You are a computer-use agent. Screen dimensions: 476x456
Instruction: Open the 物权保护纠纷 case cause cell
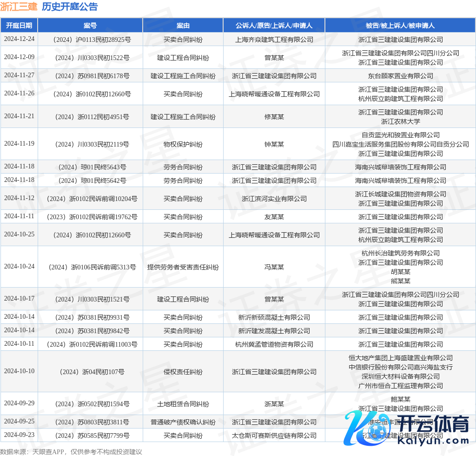(x=183, y=144)
